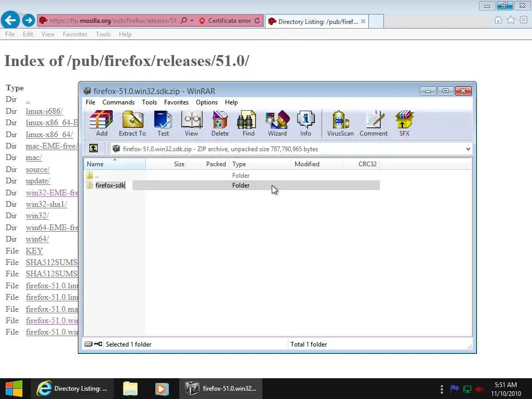Open browser Edit menu
This screenshot has width=532, height=399.
(x=28, y=34)
